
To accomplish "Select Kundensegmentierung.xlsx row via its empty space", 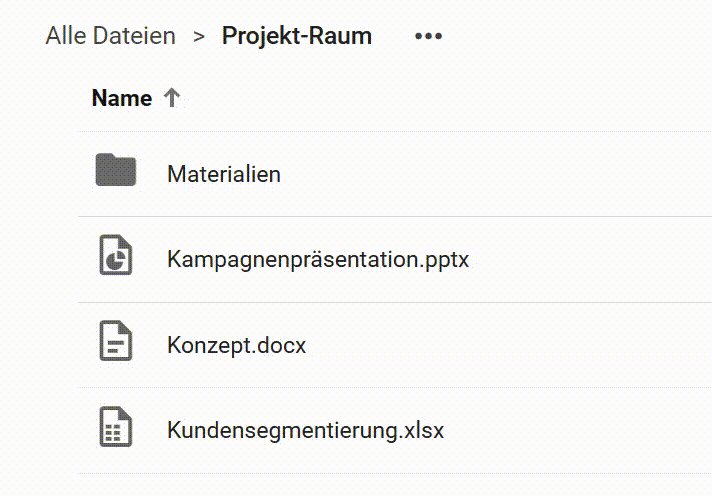I will (x=577, y=431).
